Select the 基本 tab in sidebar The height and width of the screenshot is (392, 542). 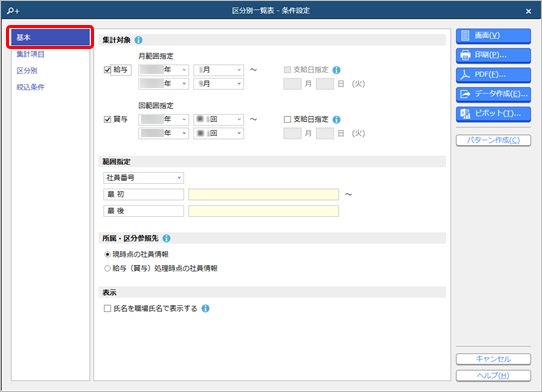click(x=50, y=37)
